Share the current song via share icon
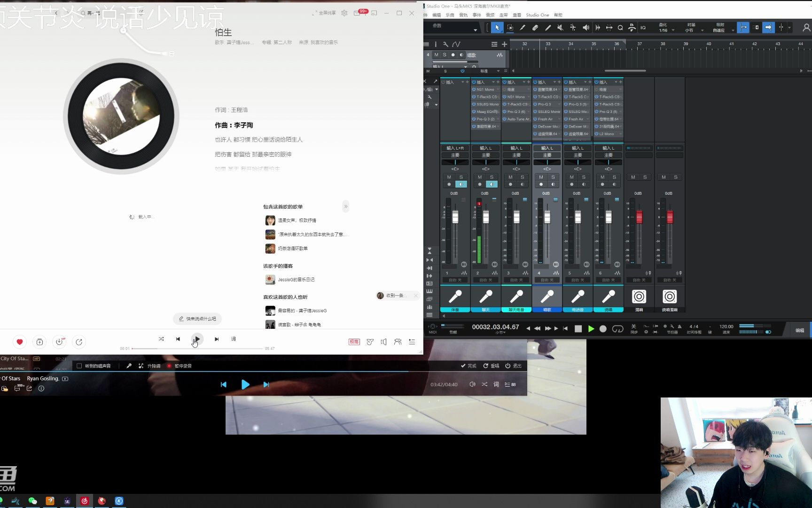812x508 pixels. coord(79,342)
